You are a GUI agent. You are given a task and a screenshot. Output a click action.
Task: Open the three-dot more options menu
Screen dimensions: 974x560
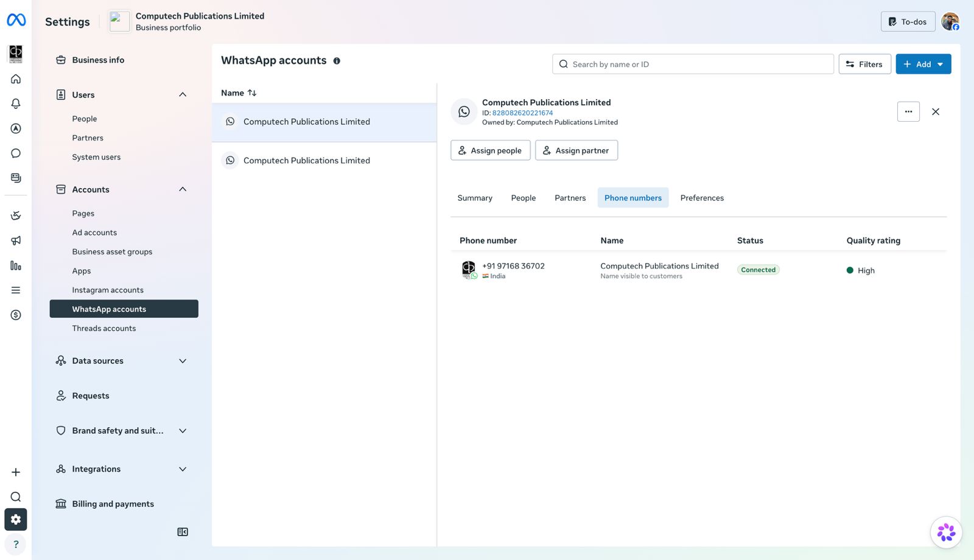coord(908,111)
